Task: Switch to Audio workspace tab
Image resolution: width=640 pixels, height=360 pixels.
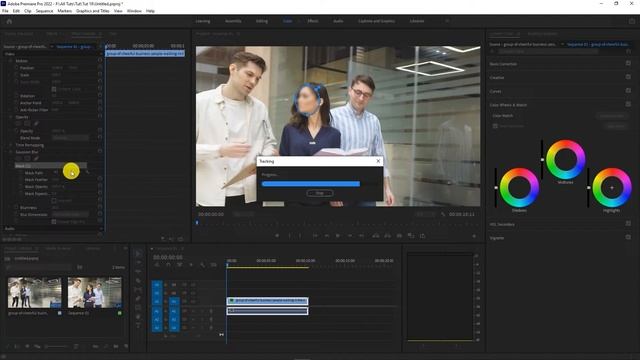Action: (x=338, y=21)
